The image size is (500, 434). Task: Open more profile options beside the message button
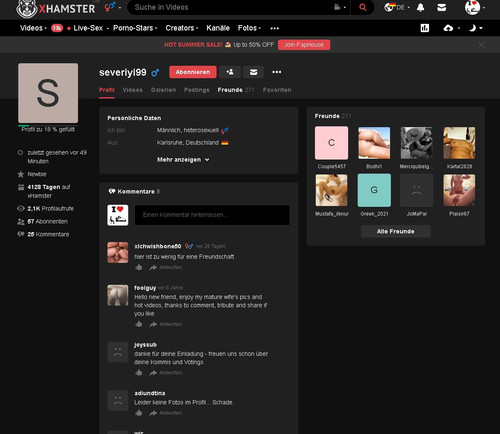(x=277, y=72)
